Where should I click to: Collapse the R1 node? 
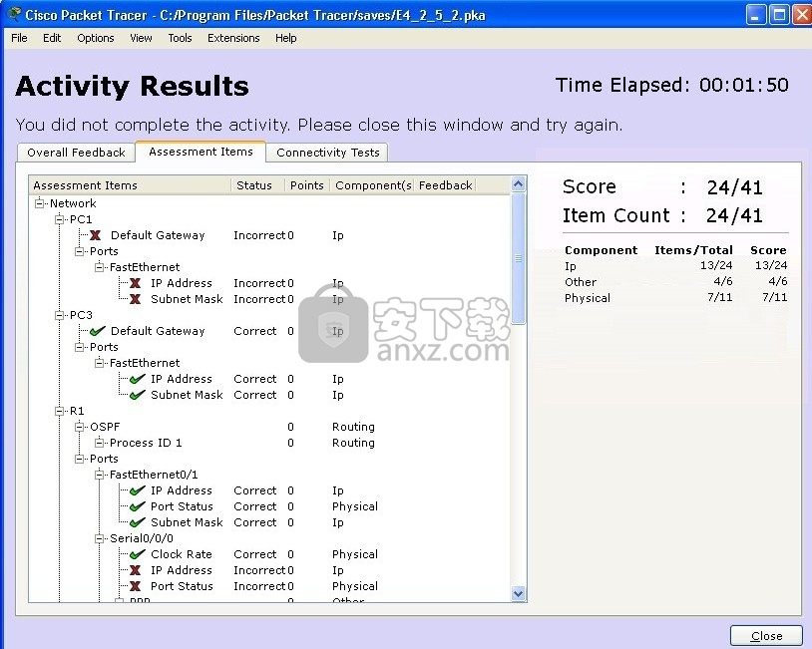click(60, 411)
